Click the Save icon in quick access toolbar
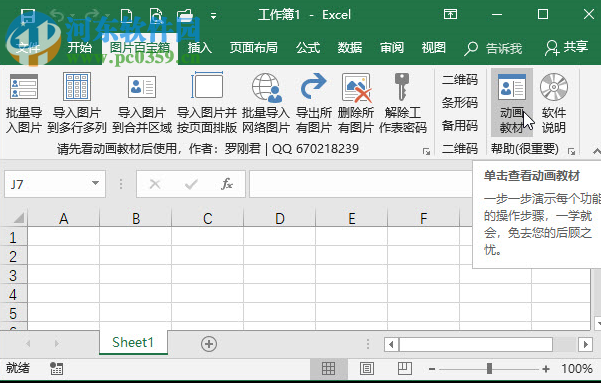 28,16
